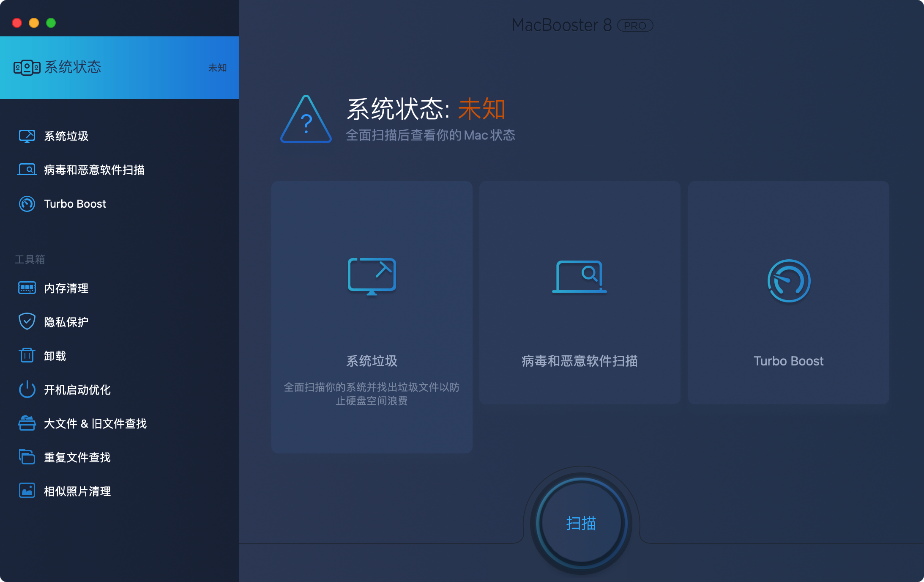The height and width of the screenshot is (582, 924).
Task: Select the 系统状态 tab in sidebar
Action: coord(119,68)
